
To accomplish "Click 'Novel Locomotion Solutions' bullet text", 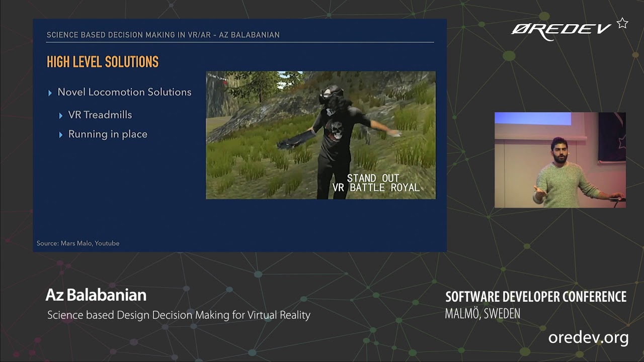I will click(124, 92).
